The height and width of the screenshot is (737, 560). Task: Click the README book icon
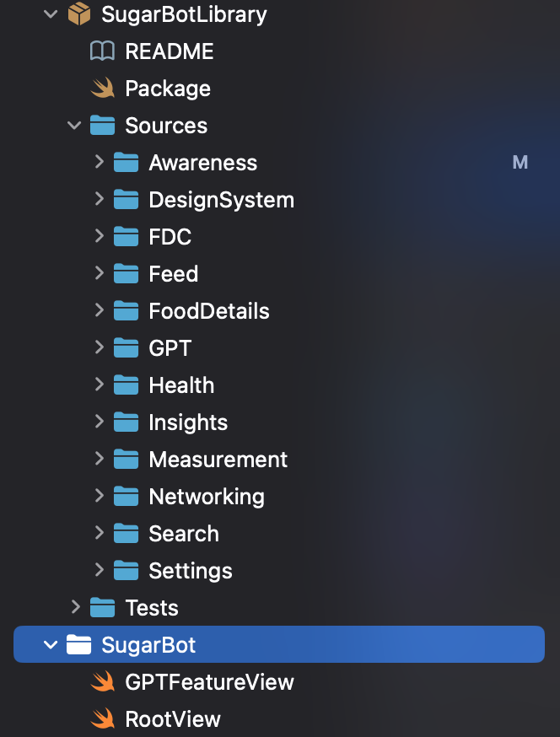103,51
